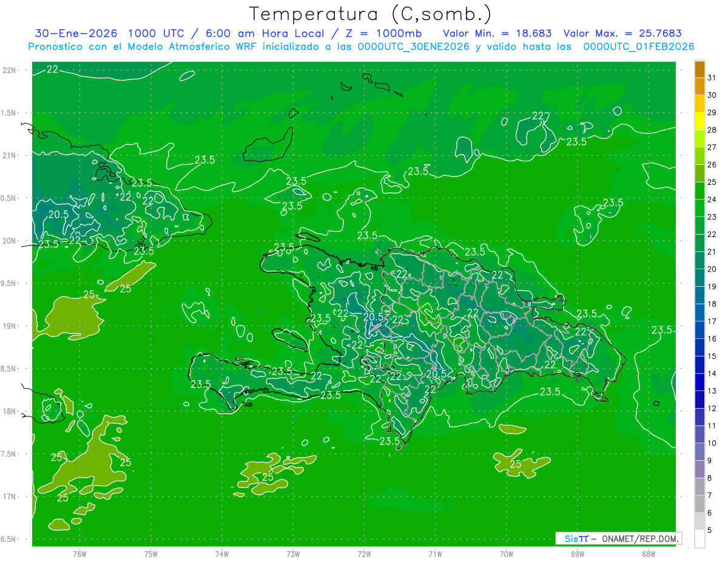Click 'Valor Min. = 18.683' value

497,33
